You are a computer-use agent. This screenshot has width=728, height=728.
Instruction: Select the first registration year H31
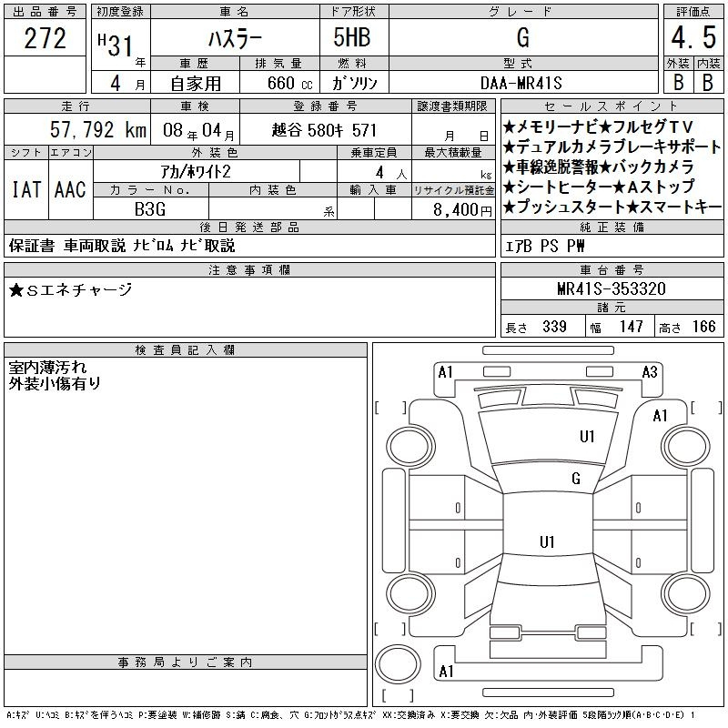(116, 45)
